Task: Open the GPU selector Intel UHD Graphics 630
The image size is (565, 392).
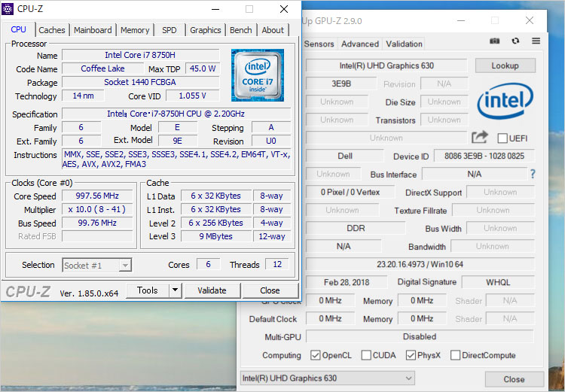Action: 327,378
